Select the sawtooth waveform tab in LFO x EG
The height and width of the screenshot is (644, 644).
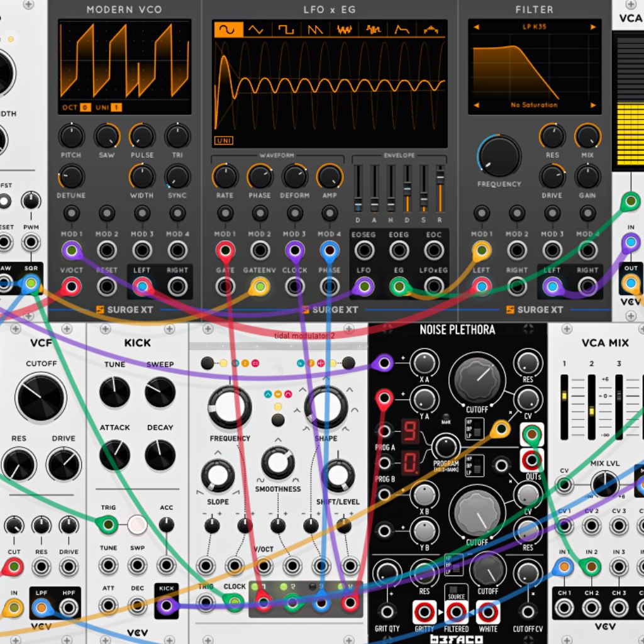click(x=315, y=29)
